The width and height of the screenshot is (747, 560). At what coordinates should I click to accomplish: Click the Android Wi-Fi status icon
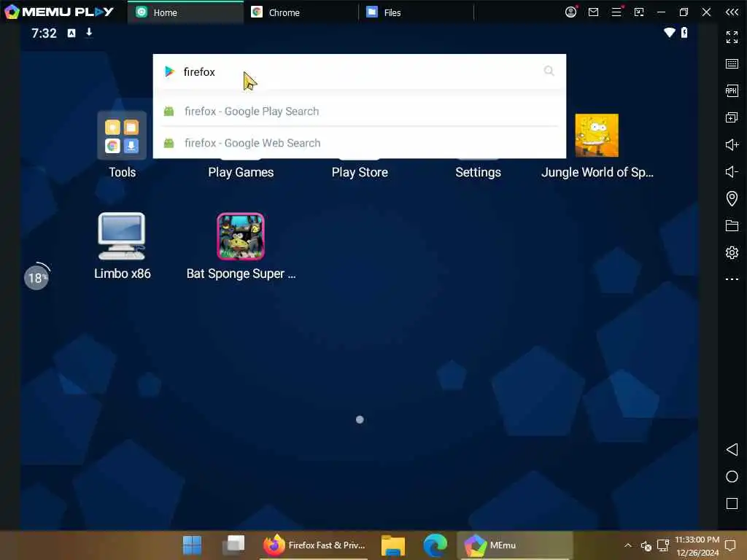[x=670, y=32]
